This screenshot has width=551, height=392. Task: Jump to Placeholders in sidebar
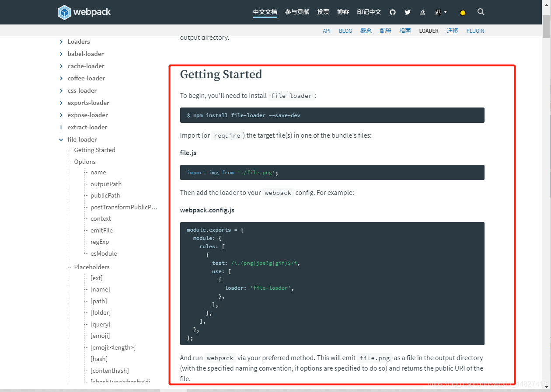pyautogui.click(x=92, y=267)
